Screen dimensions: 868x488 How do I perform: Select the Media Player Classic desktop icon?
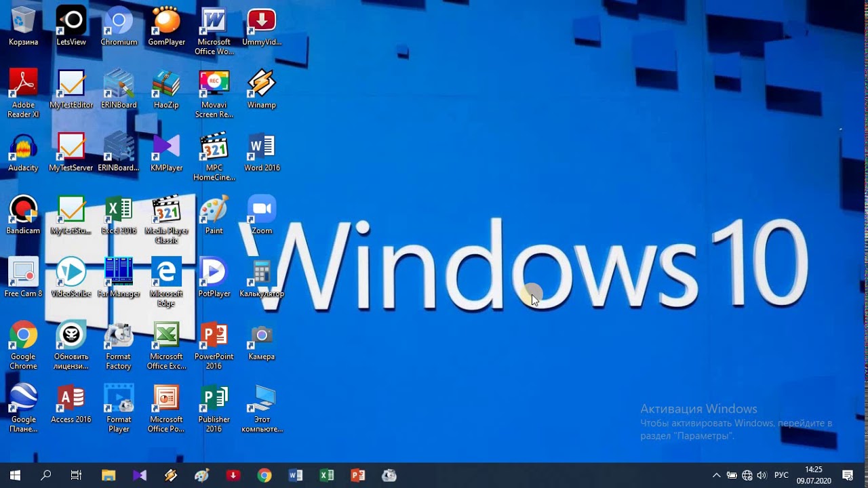[166, 220]
